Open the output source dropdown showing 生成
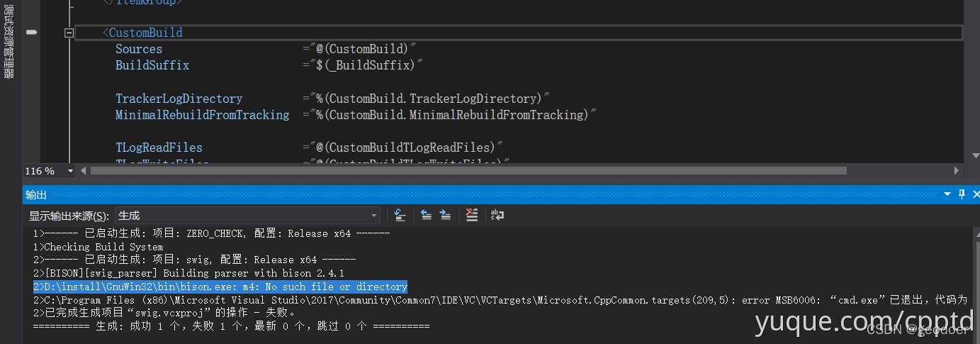The width and height of the screenshot is (980, 344). [x=247, y=215]
